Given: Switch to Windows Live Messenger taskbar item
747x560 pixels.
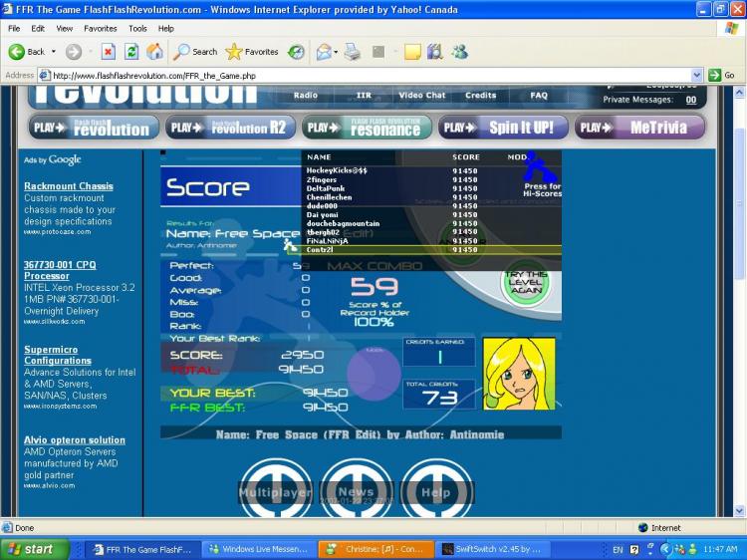Looking at the screenshot, I should [x=259, y=549].
